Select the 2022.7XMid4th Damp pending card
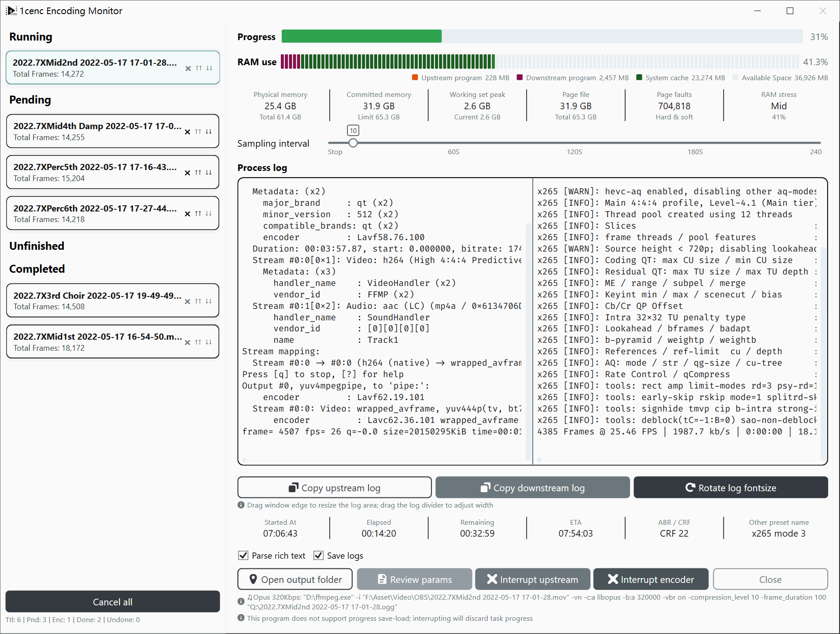840x634 pixels. [113, 131]
